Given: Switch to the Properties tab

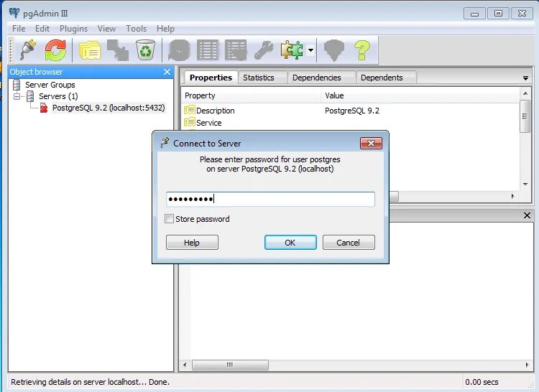Looking at the screenshot, I should click(211, 78).
